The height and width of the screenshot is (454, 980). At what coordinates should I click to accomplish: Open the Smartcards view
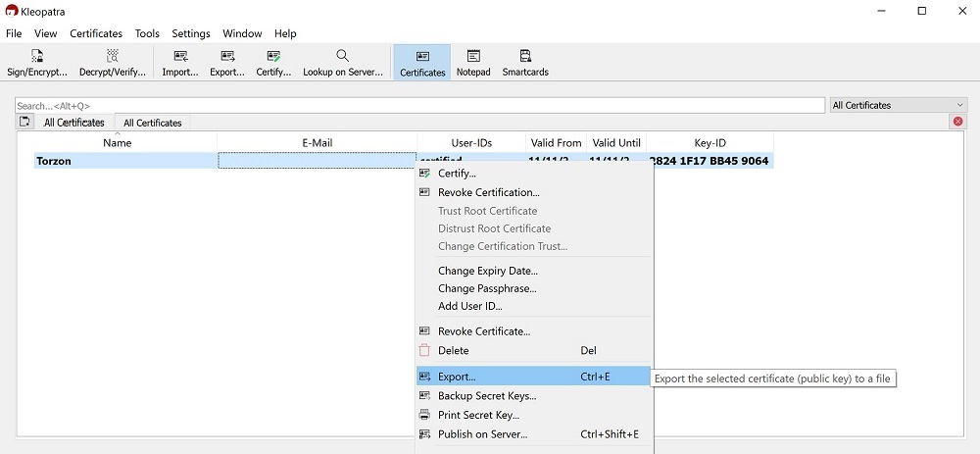525,63
